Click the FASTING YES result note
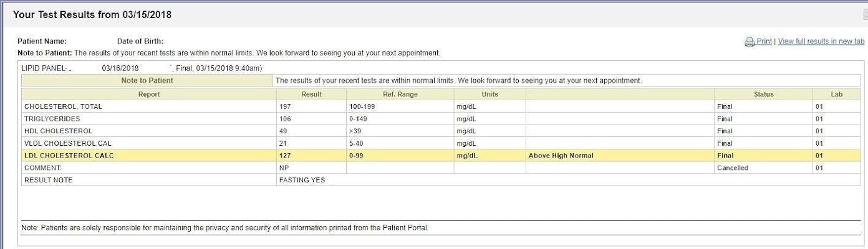The height and width of the screenshot is (249, 868). pyautogui.click(x=302, y=181)
